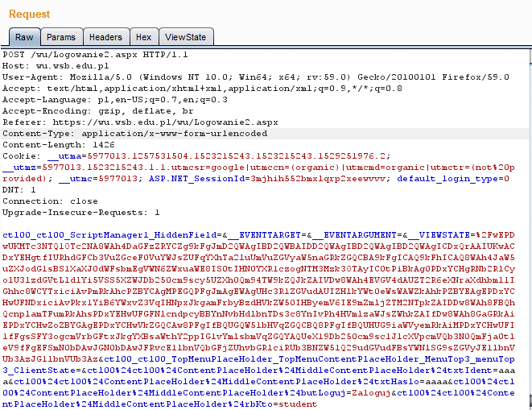The height and width of the screenshot is (410, 532).
Task: Click the Connection: close header line
Action: pyautogui.click(x=50, y=201)
